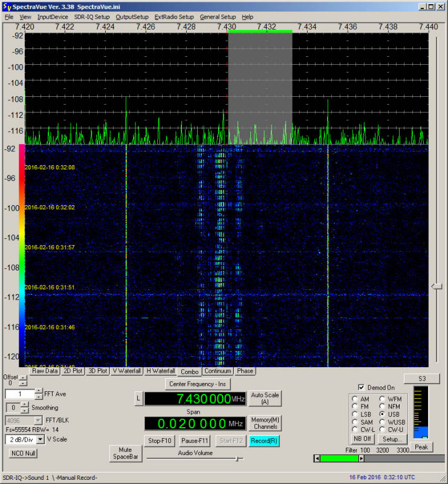Open the SDR-IQ Setup menu
Screen dimensions: 448x484
[92, 17]
